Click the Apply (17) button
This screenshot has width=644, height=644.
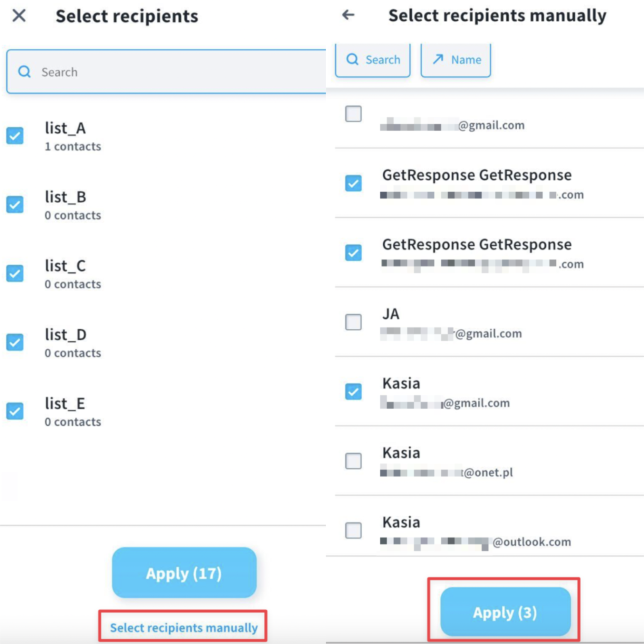(184, 572)
